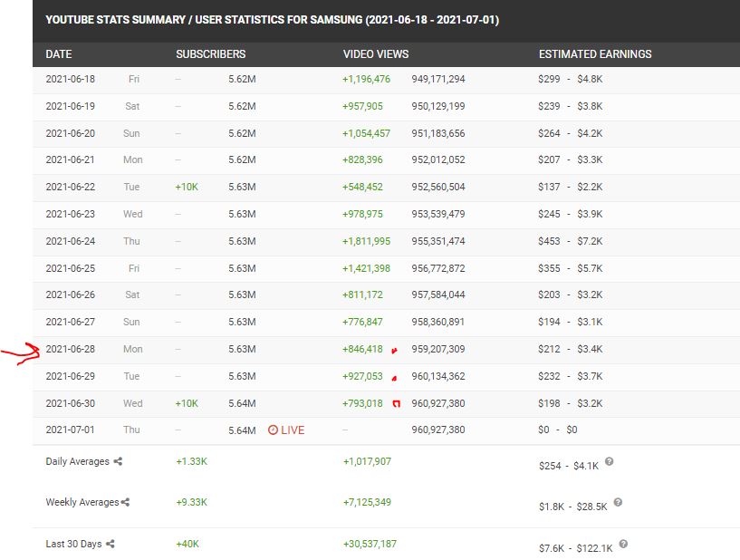Viewport: 740px width, 560px height.
Task: Click date 2021-06-23 in the table
Action: click(x=71, y=214)
